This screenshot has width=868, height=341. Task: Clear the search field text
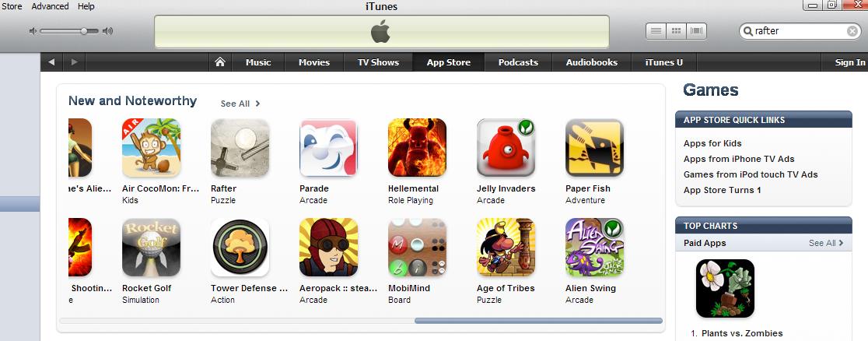[852, 31]
